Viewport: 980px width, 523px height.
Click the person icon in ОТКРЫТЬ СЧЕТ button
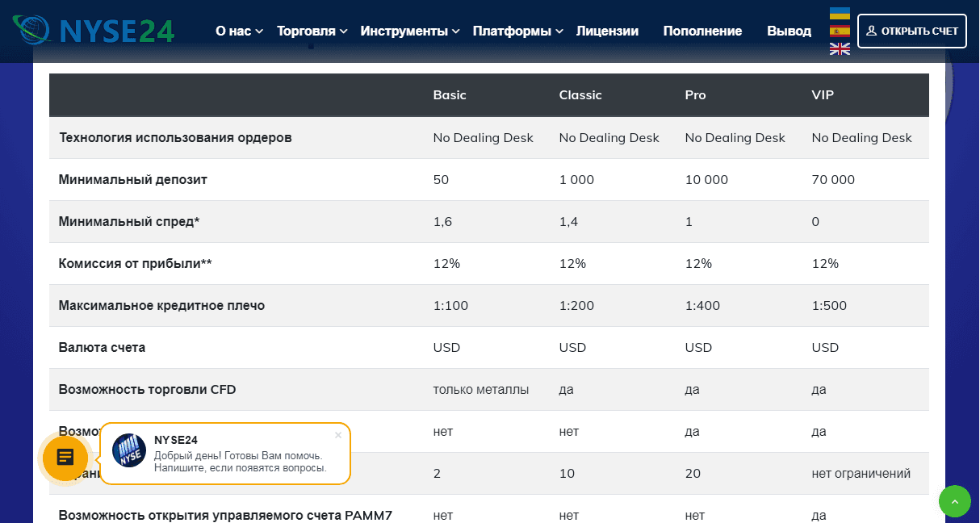(x=874, y=31)
